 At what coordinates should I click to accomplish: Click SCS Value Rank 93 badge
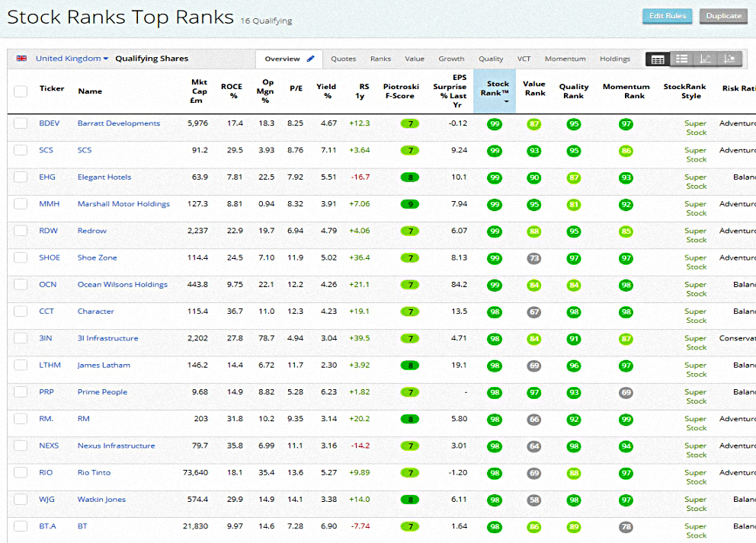tap(533, 152)
